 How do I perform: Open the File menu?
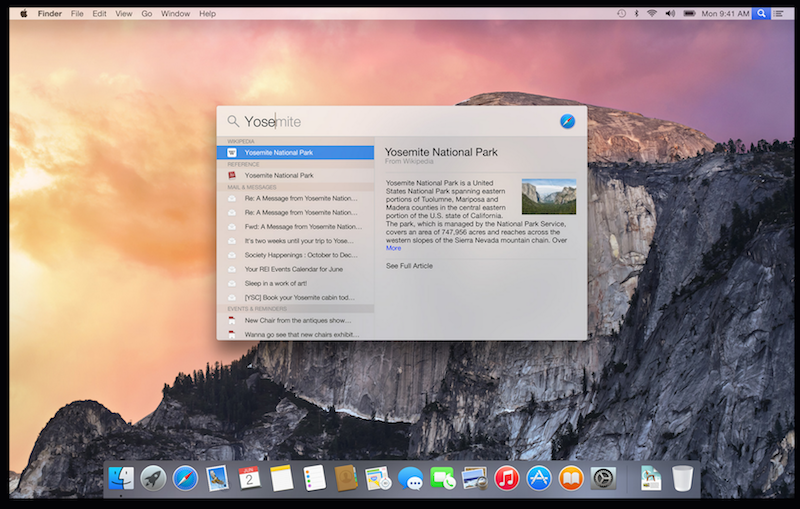point(77,14)
